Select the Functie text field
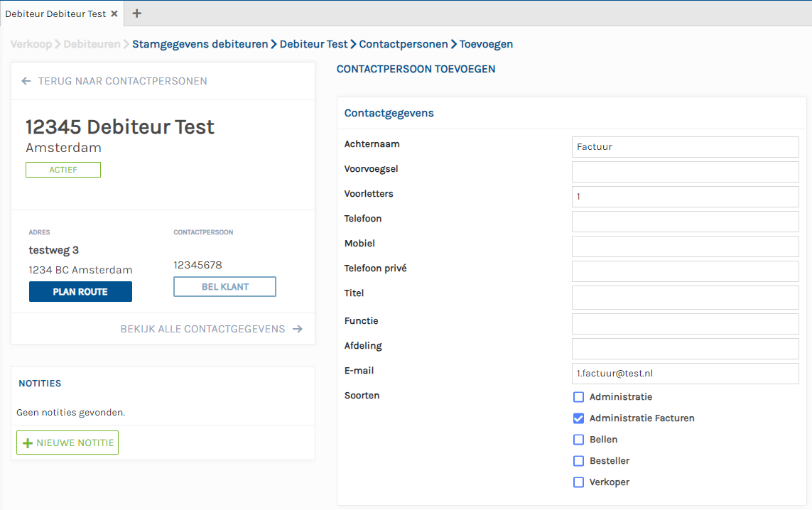Screen dimensions: 812x510 click(x=685, y=324)
